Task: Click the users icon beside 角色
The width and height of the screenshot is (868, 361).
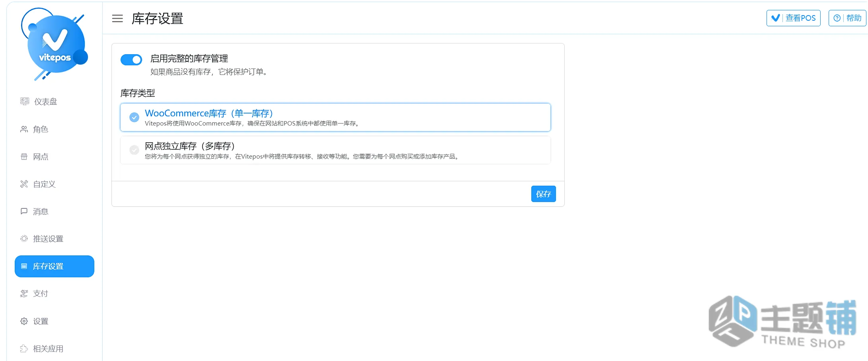Action: coord(24,129)
